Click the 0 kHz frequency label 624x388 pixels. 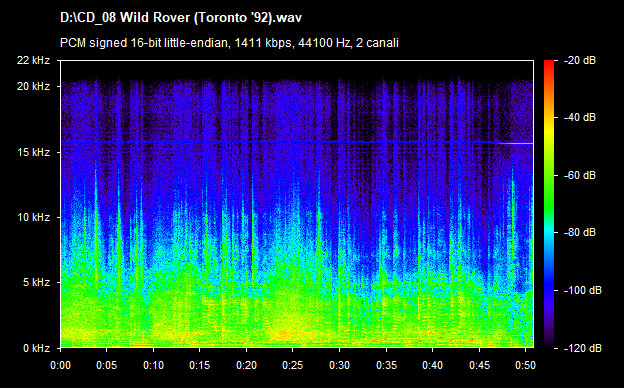36,348
